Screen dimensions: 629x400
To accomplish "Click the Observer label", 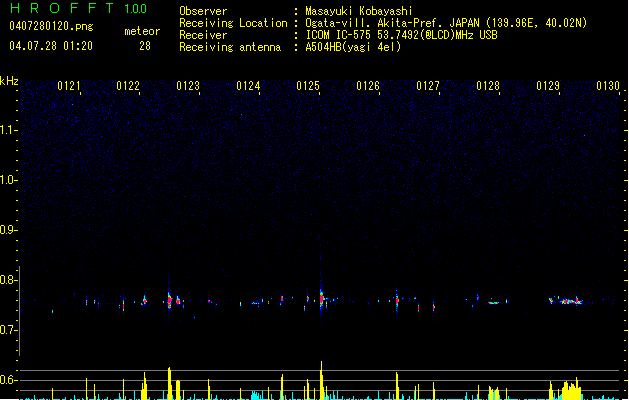I will point(203,11).
